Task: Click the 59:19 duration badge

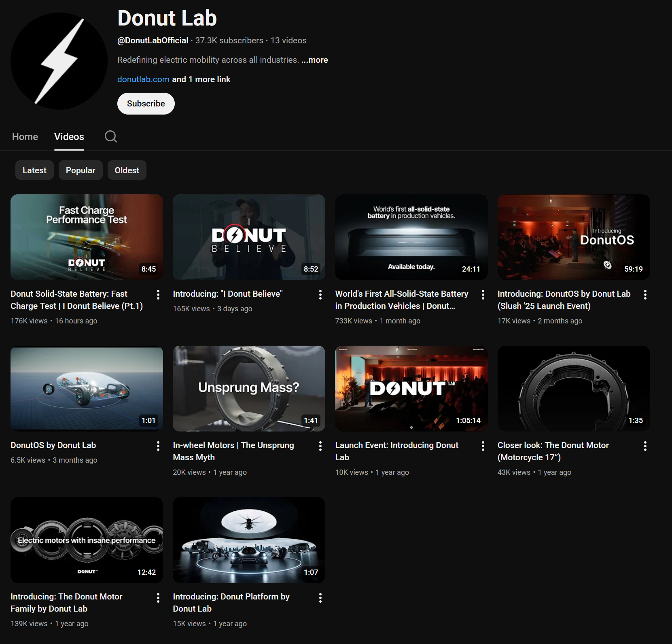Action: click(x=634, y=269)
